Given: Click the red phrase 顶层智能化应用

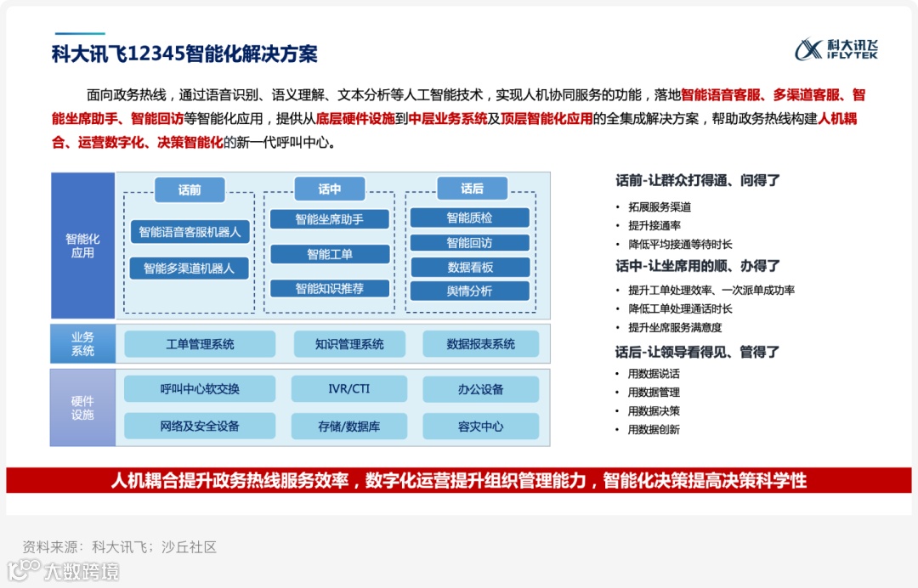Looking at the screenshot, I should [547, 119].
